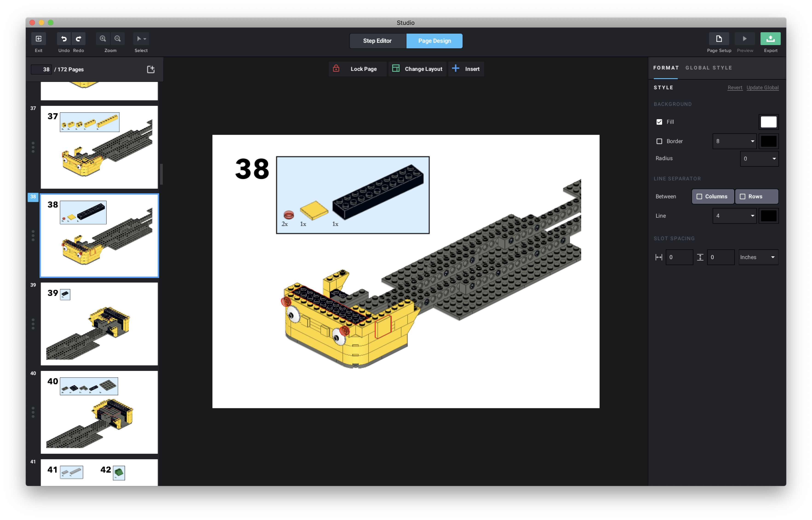The height and width of the screenshot is (520, 812).
Task: Grab the drag handle beside page 40
Action: [33, 412]
